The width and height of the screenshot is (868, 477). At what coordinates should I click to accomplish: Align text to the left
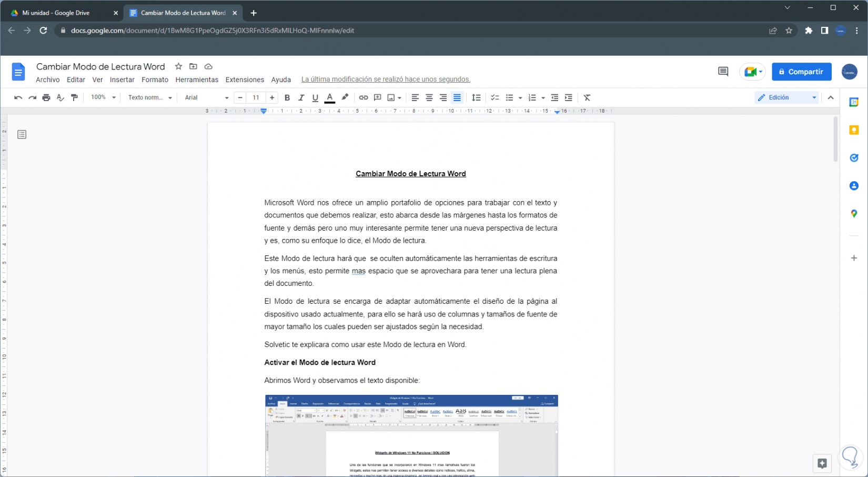pos(415,97)
